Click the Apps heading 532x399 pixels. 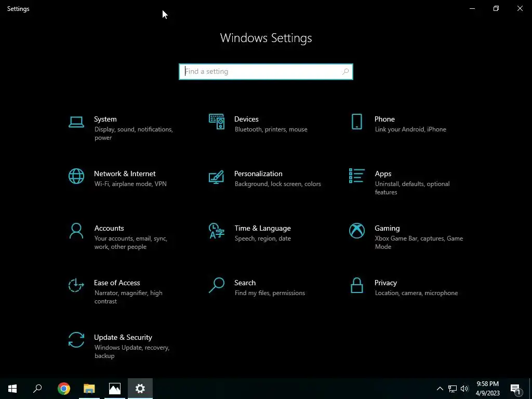(383, 174)
